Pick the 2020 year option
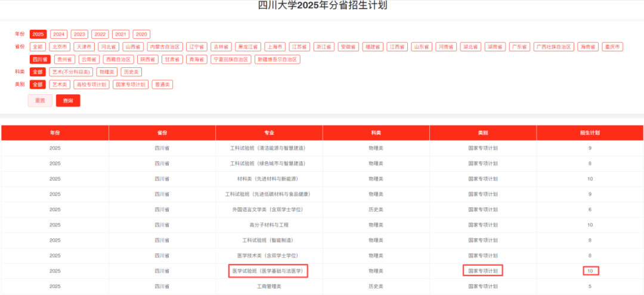 click(141, 34)
